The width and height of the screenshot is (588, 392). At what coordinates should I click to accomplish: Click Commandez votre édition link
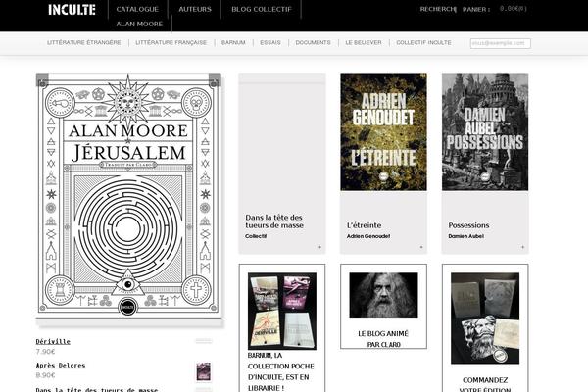point(485,384)
